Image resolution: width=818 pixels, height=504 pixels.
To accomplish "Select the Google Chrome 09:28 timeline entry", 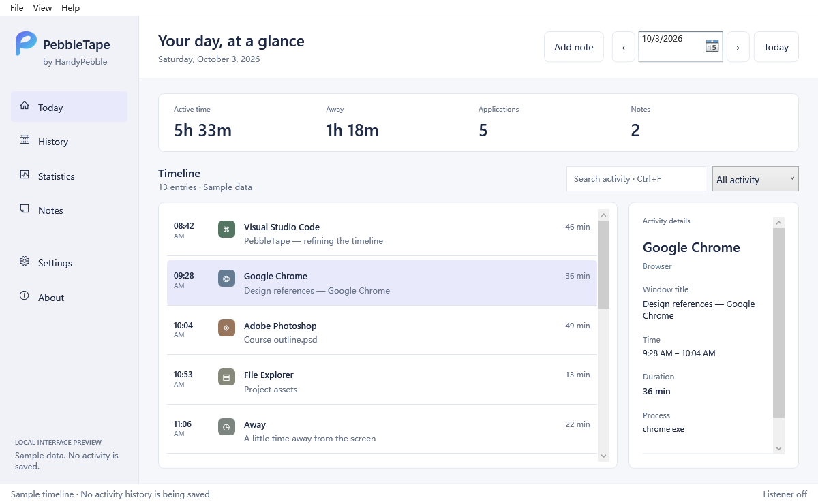I will [382, 283].
